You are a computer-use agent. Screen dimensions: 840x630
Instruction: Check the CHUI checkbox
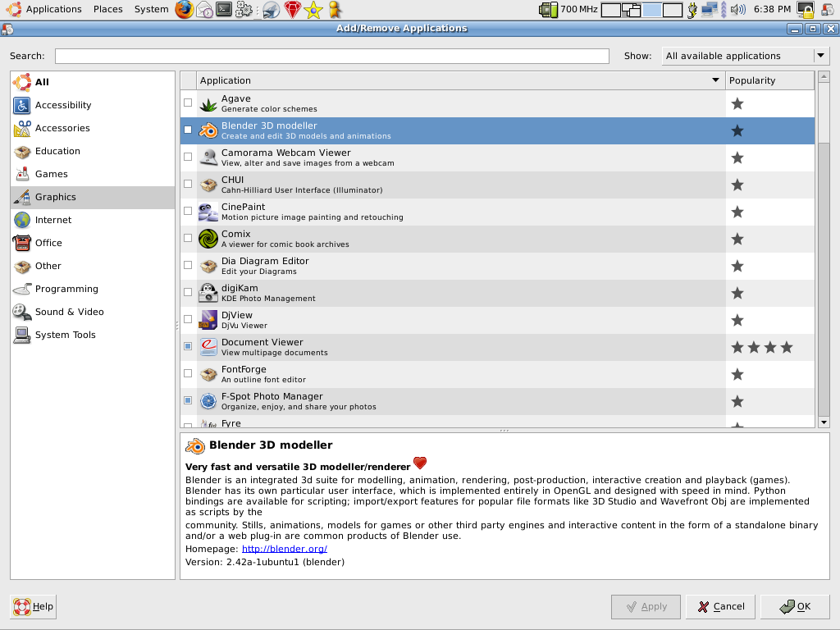[x=188, y=184]
